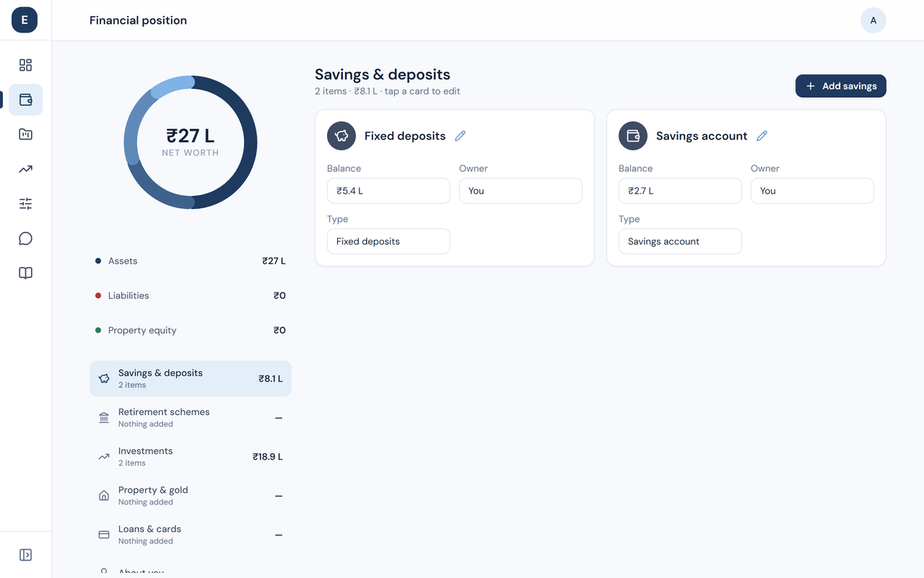
Task: Click the Savings account Balance field ₹2.7 L
Action: 680,191
